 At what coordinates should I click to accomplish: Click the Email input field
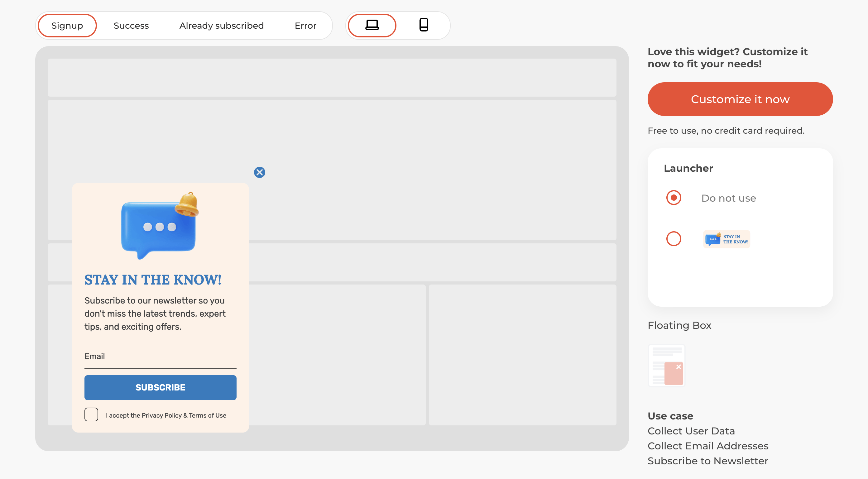tap(160, 362)
